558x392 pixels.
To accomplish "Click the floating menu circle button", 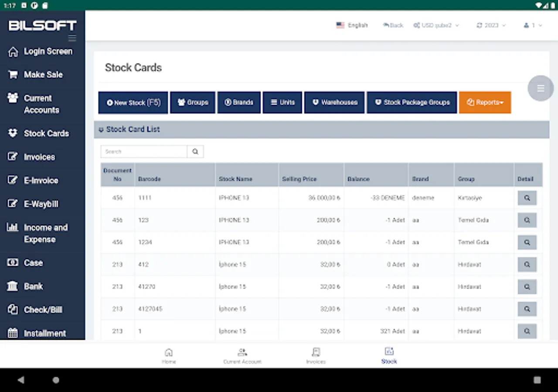I will [541, 88].
